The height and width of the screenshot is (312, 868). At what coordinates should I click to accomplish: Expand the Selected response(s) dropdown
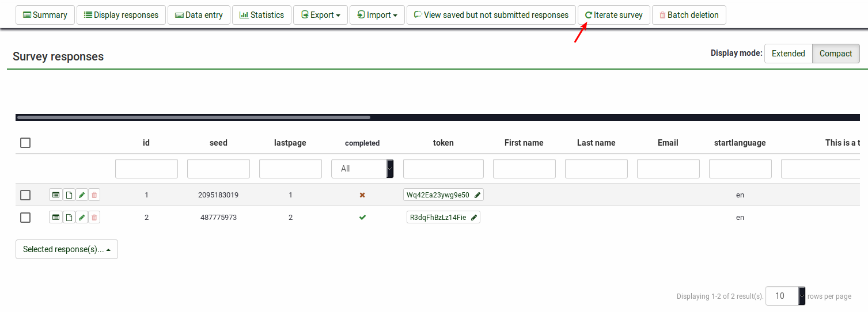67,249
